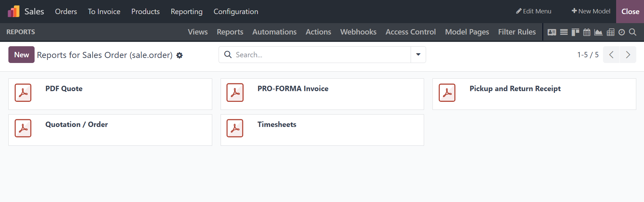This screenshot has height=202, width=644.
Task: Open the Reporting menu
Action: (x=187, y=11)
